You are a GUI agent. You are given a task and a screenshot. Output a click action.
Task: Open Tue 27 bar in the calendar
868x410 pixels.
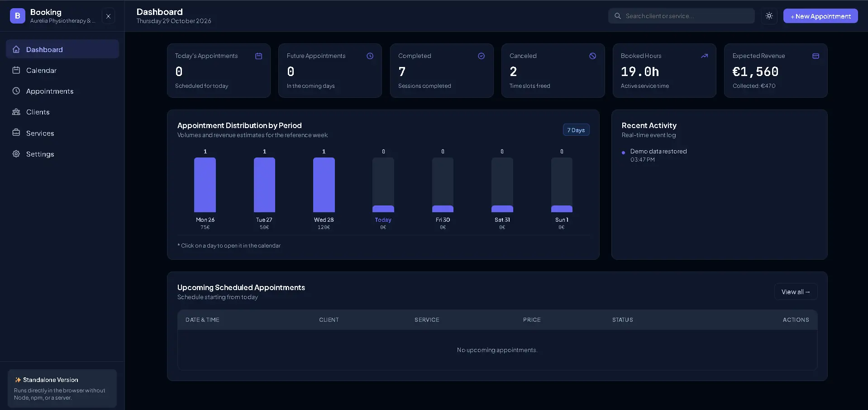point(264,185)
